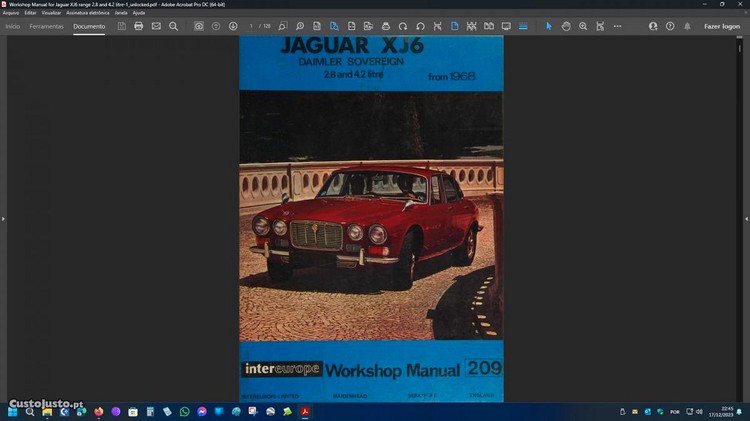Go to next page with down arrow
Image resolution: width=750 pixels, height=421 pixels.
pos(233,26)
